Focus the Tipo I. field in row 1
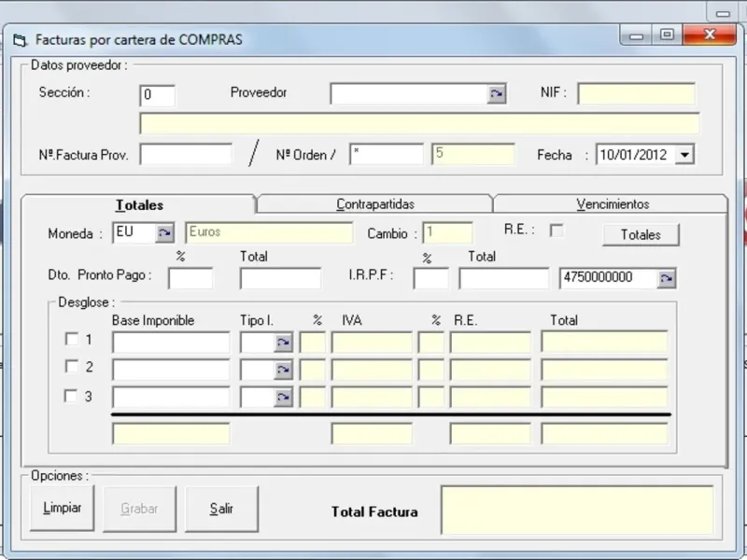Viewport: 747px width, 560px height. [258, 342]
